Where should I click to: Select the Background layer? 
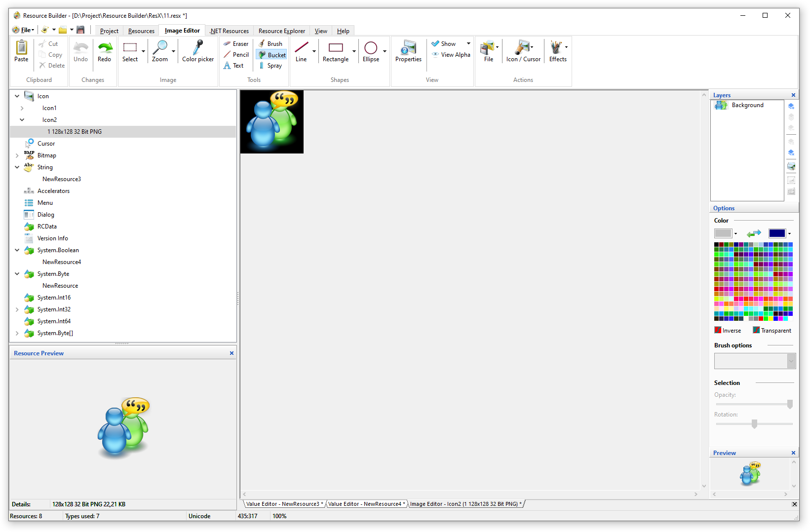pos(747,105)
